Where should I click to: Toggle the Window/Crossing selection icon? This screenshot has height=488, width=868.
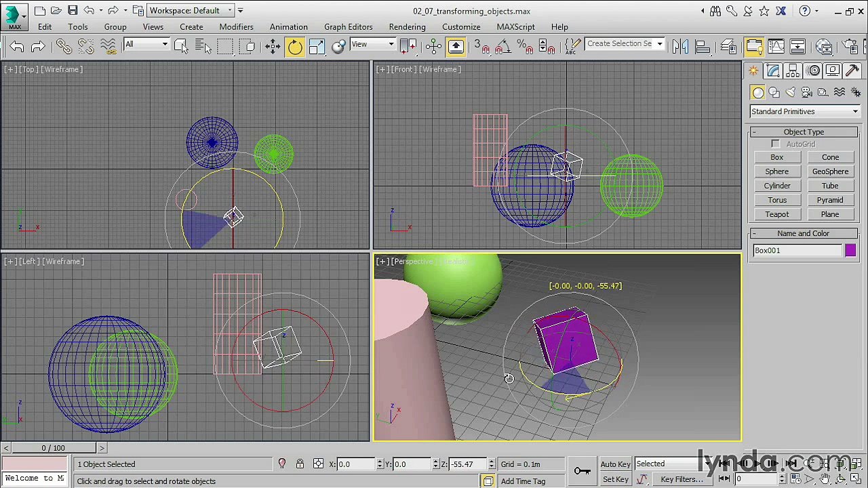point(248,46)
